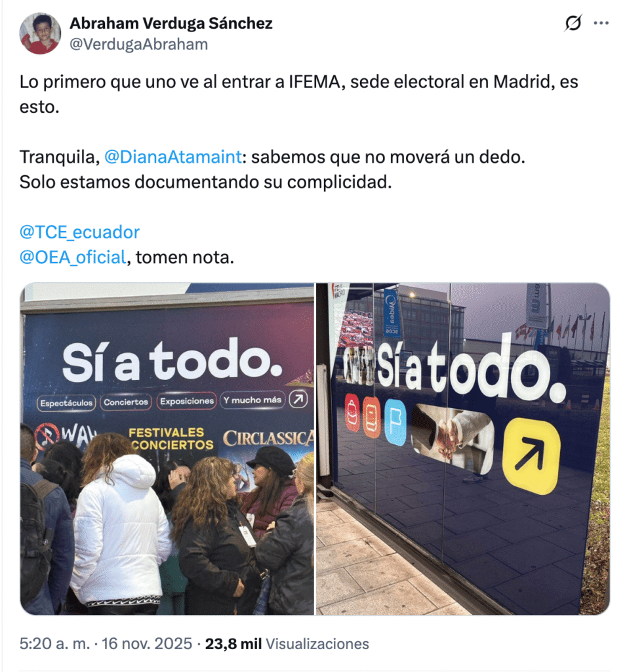
Task: Open the @DianaAtamaint mention
Action: pyautogui.click(x=173, y=157)
